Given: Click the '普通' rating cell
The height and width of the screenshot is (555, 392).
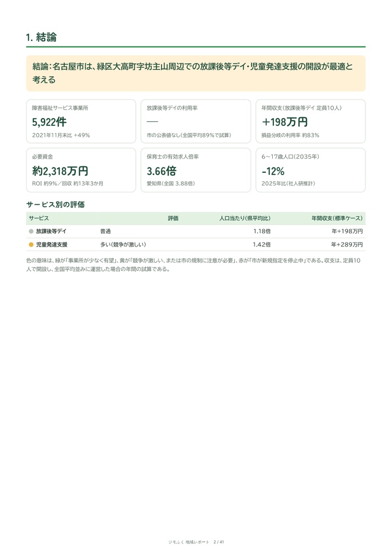Looking at the screenshot, I should click(106, 231).
